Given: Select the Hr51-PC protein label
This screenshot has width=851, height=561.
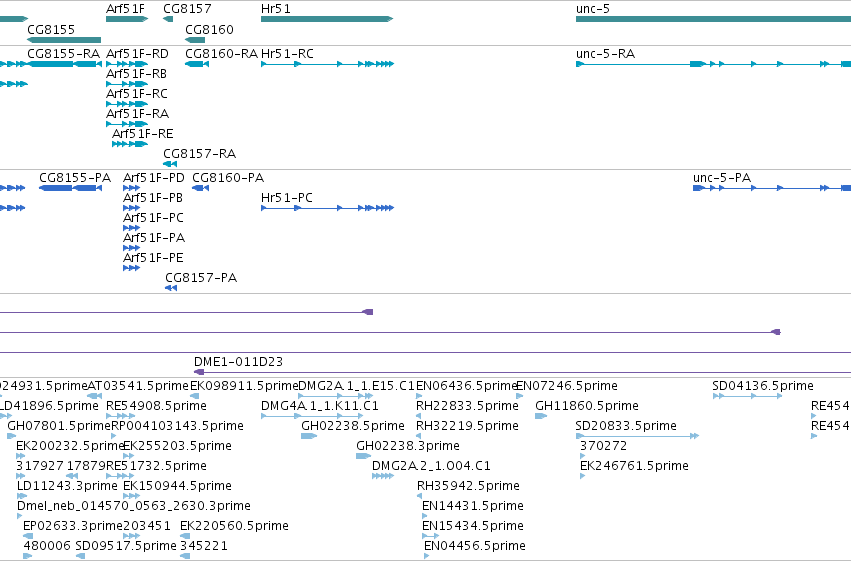Looking at the screenshot, I should (287, 198).
